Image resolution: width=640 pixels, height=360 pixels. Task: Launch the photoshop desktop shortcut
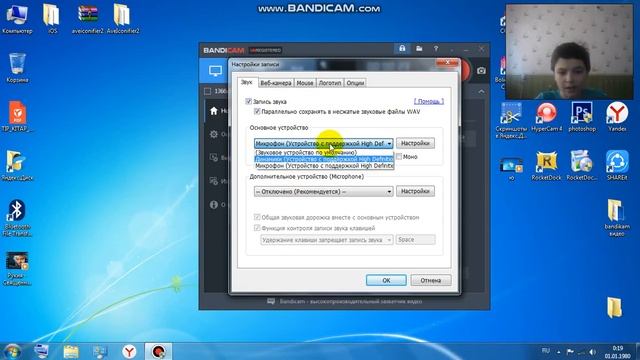[x=582, y=117]
